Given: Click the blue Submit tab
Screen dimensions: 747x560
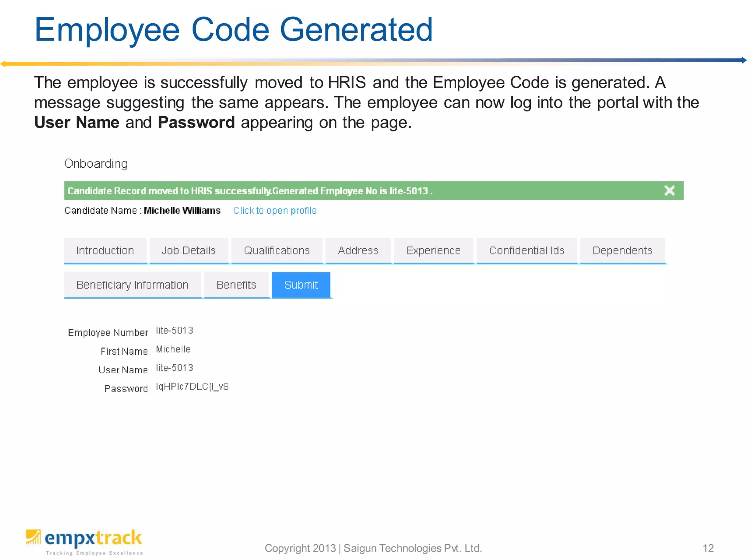Looking at the screenshot, I should point(301,285).
